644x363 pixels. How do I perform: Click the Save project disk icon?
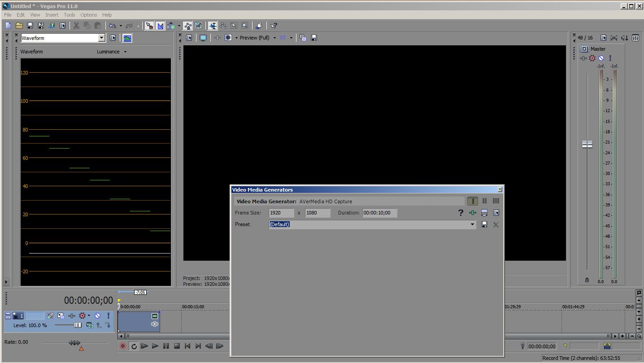click(30, 26)
